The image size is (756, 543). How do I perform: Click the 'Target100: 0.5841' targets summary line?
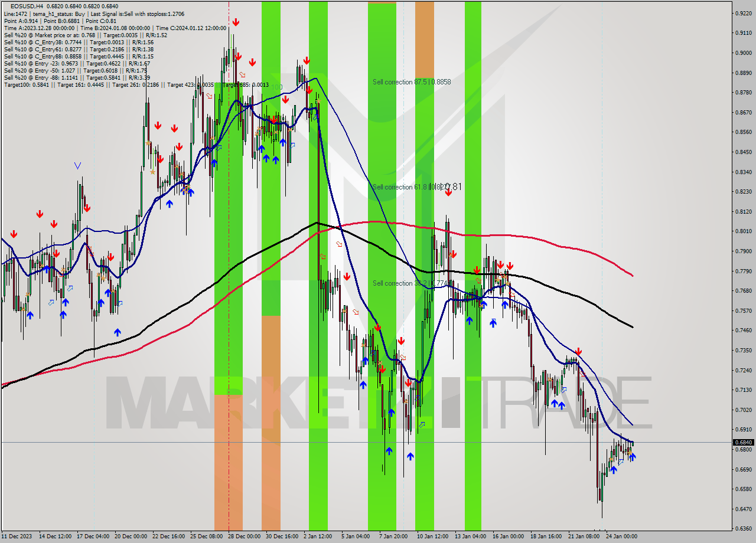136,84
